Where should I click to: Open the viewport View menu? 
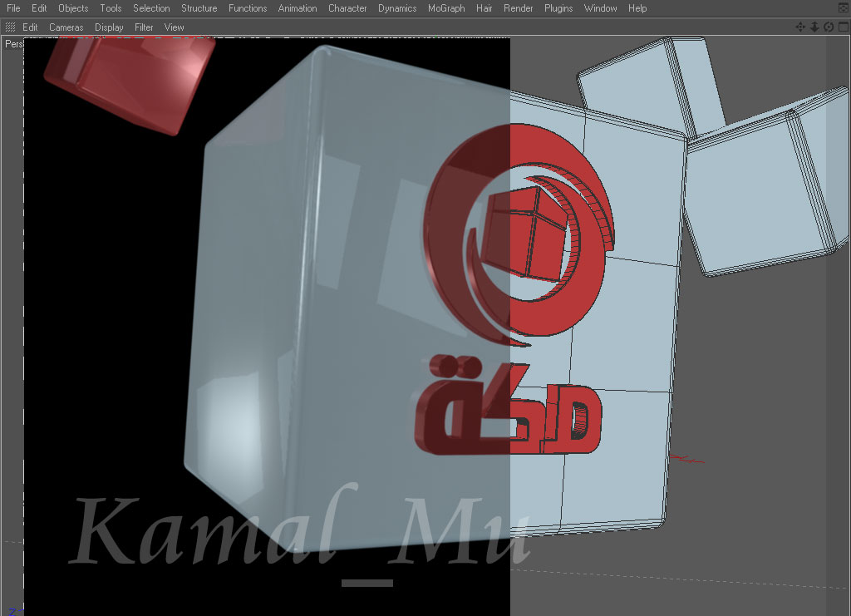(x=175, y=27)
